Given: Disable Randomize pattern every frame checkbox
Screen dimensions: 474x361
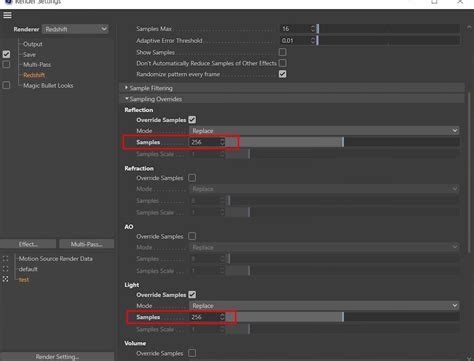Looking at the screenshot, I should pos(282,74).
